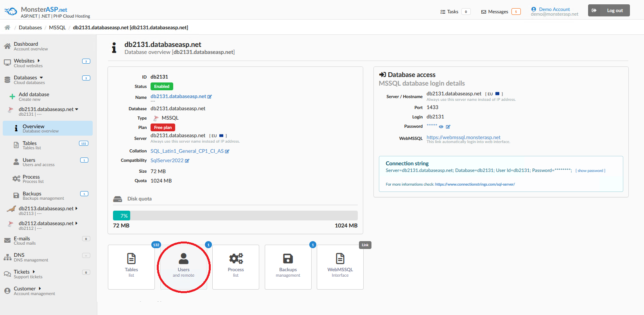644x315 pixels.
Task: Open the Process list gears tile
Action: click(x=236, y=267)
